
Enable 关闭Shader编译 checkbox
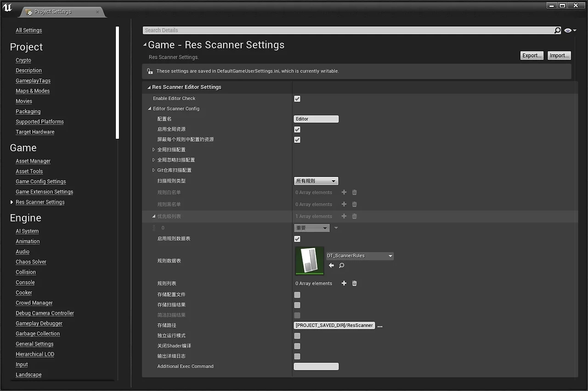click(297, 346)
